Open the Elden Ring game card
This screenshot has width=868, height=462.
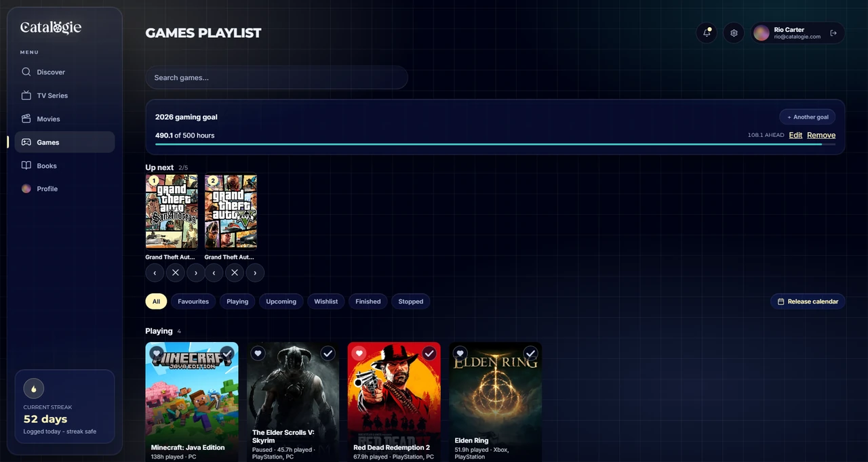[495, 402]
